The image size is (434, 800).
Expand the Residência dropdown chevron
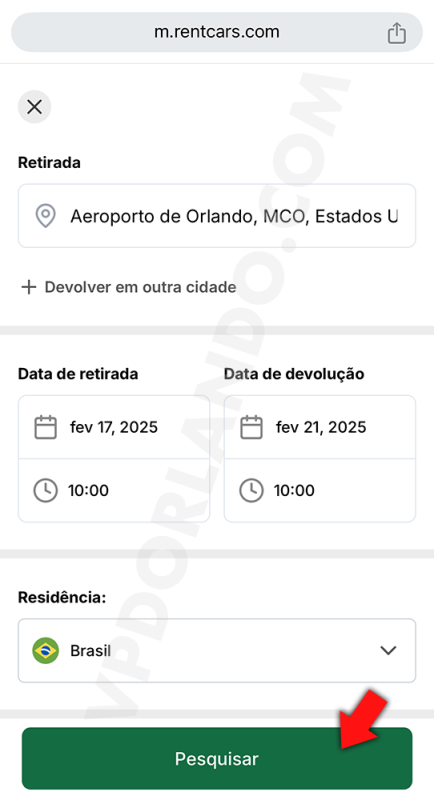pyautogui.click(x=389, y=651)
